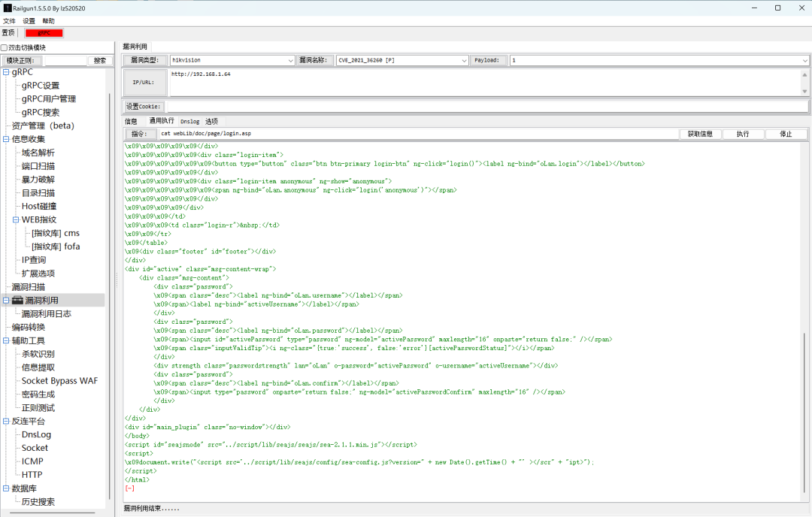Click the IP/URL text field
812x517 pixels.
485,83
